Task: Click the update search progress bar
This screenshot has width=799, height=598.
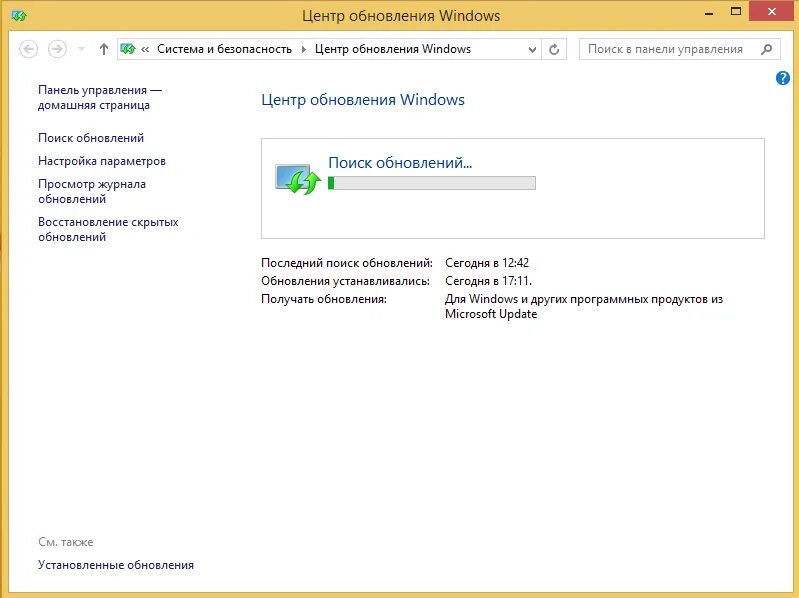Action: (432, 183)
